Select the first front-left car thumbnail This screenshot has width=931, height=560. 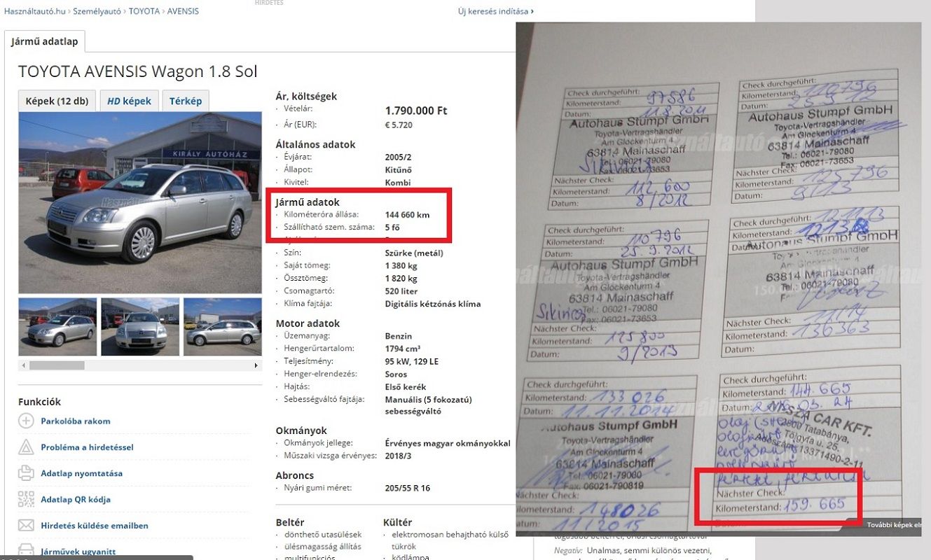57,327
